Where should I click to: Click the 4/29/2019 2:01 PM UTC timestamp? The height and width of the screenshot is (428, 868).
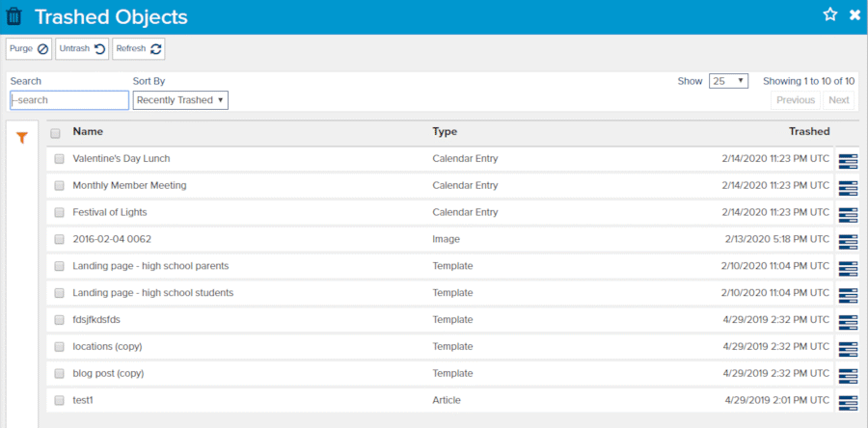coord(777,401)
